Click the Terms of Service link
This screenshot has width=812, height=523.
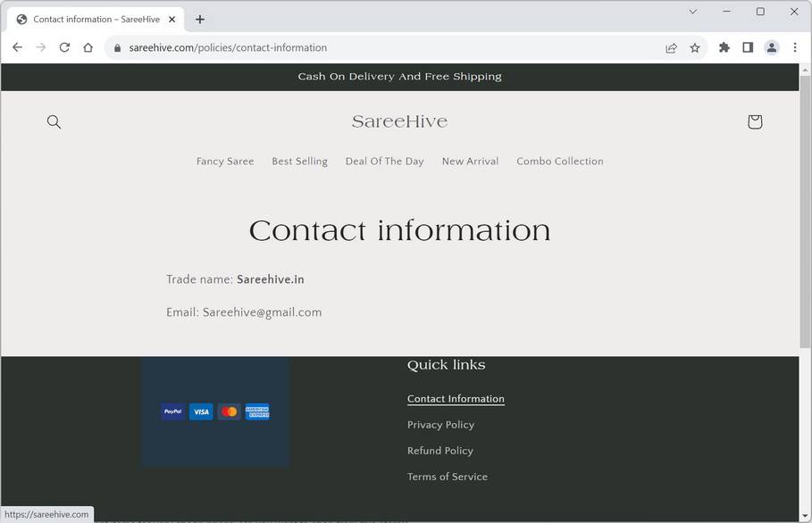coord(448,476)
